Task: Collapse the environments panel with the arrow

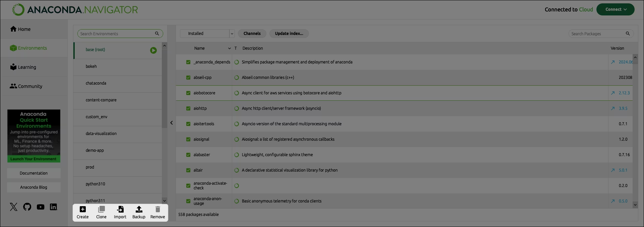Action: click(172, 123)
